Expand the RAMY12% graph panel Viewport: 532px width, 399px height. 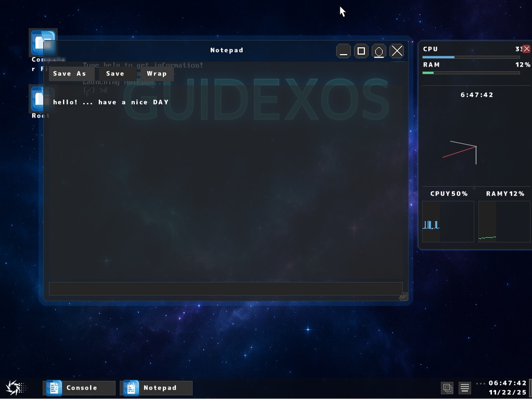[x=504, y=221]
